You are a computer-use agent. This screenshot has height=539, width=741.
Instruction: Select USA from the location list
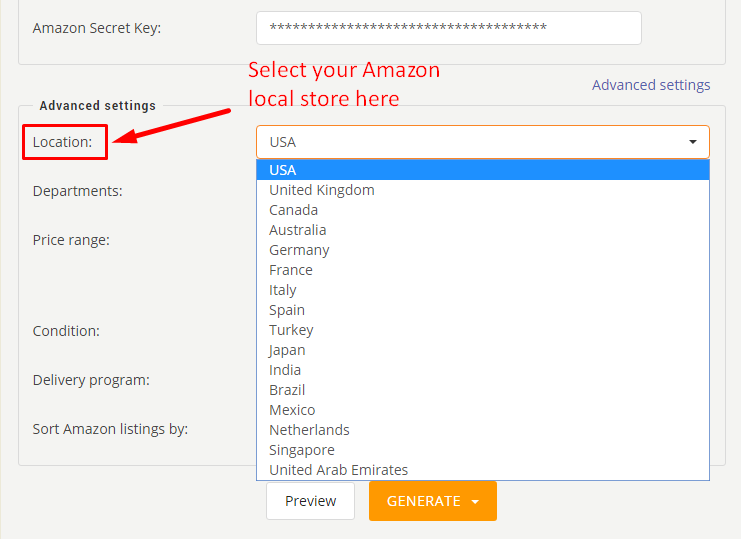click(x=483, y=170)
